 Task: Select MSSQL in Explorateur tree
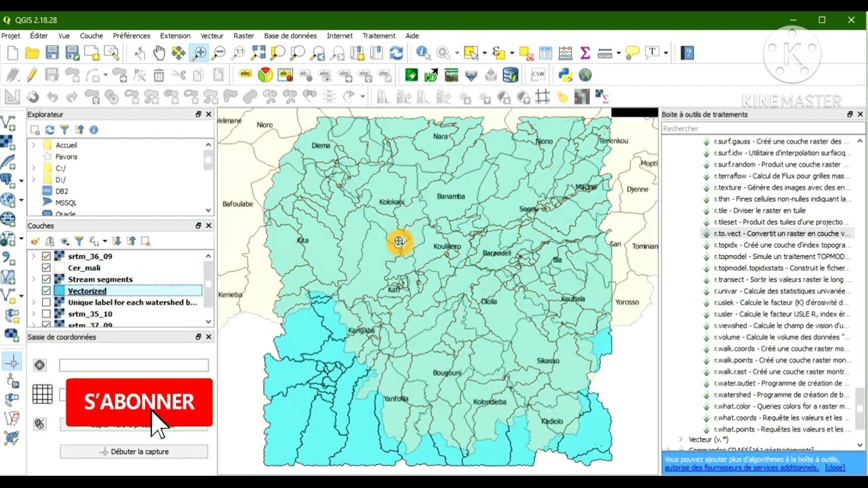point(66,203)
